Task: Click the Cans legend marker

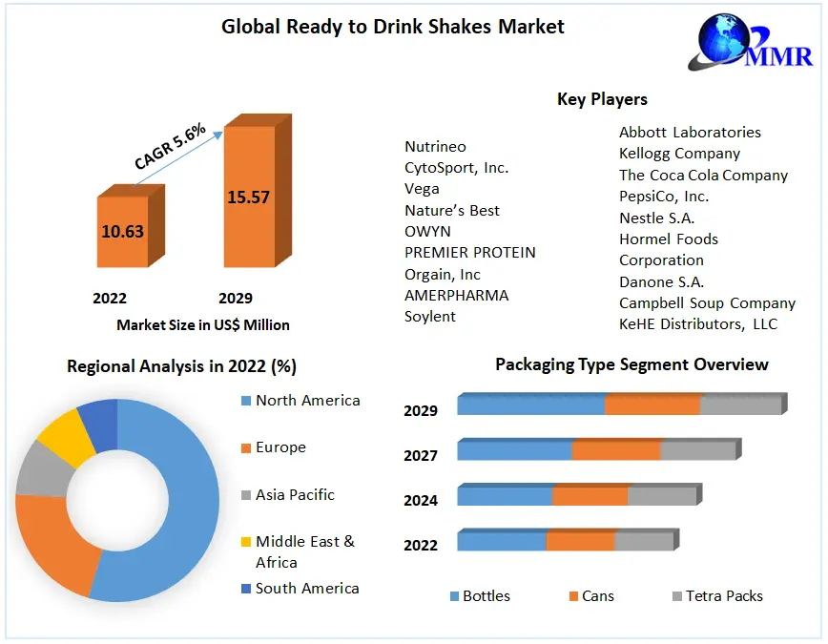Action: point(573,596)
